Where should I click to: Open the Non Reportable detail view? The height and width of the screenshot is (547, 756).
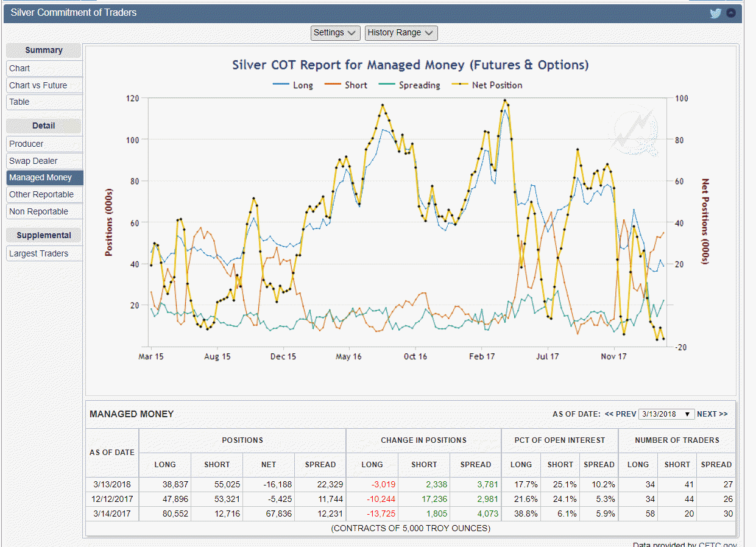(x=39, y=211)
